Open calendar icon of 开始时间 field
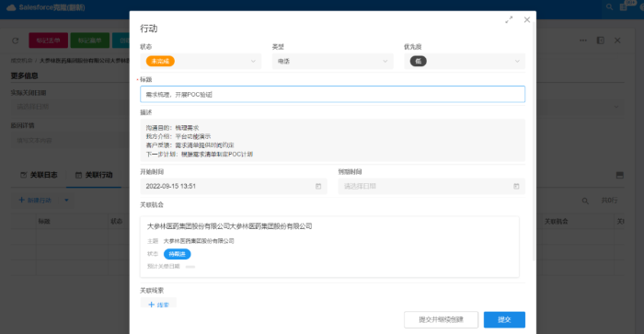644x334 pixels. [318, 186]
